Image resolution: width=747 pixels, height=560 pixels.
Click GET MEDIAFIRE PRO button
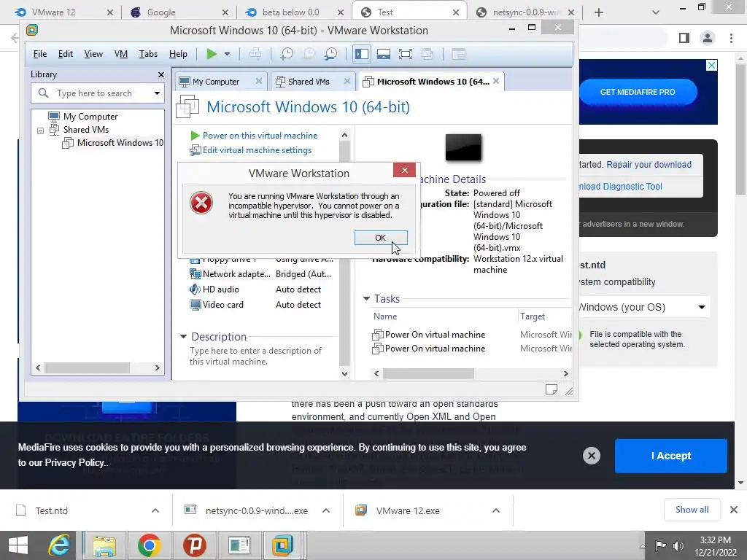[x=638, y=92]
